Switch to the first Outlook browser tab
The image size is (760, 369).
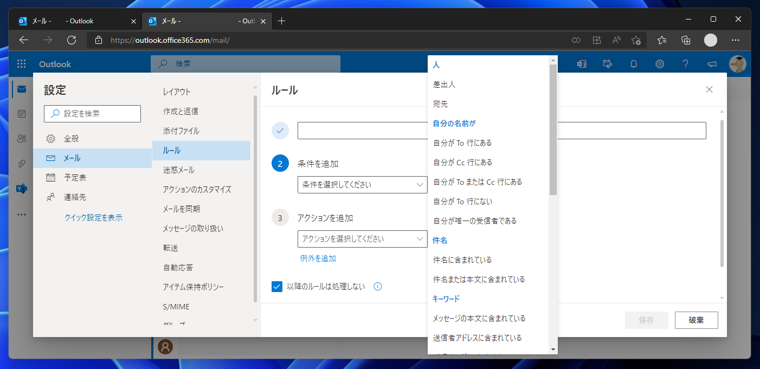pos(77,21)
